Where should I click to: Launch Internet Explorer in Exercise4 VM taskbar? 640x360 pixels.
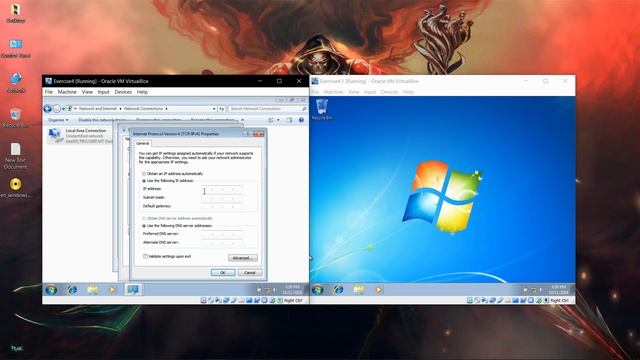(72, 290)
